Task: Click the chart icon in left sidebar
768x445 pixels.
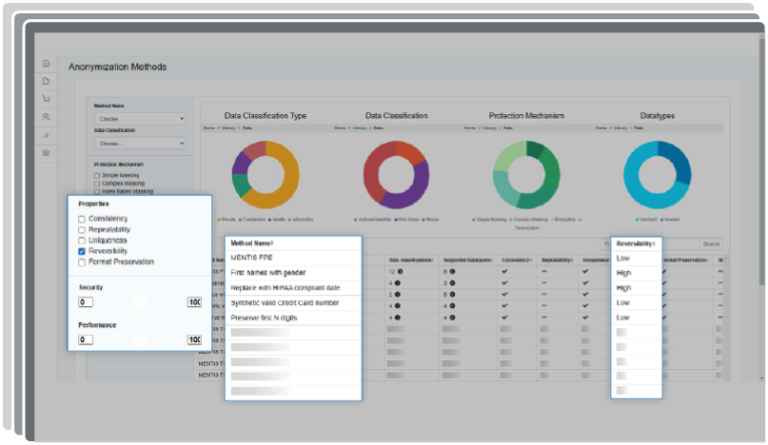Action: [46, 134]
